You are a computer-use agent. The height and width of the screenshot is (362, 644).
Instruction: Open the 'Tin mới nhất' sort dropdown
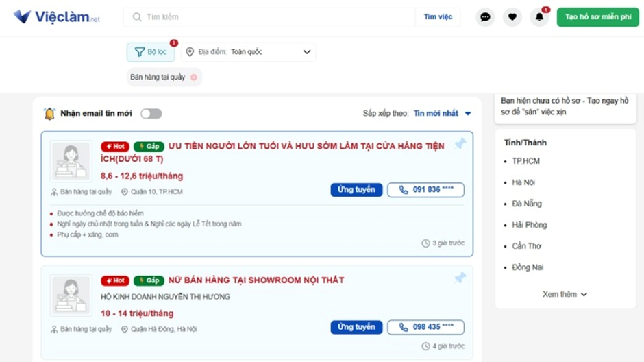point(442,114)
